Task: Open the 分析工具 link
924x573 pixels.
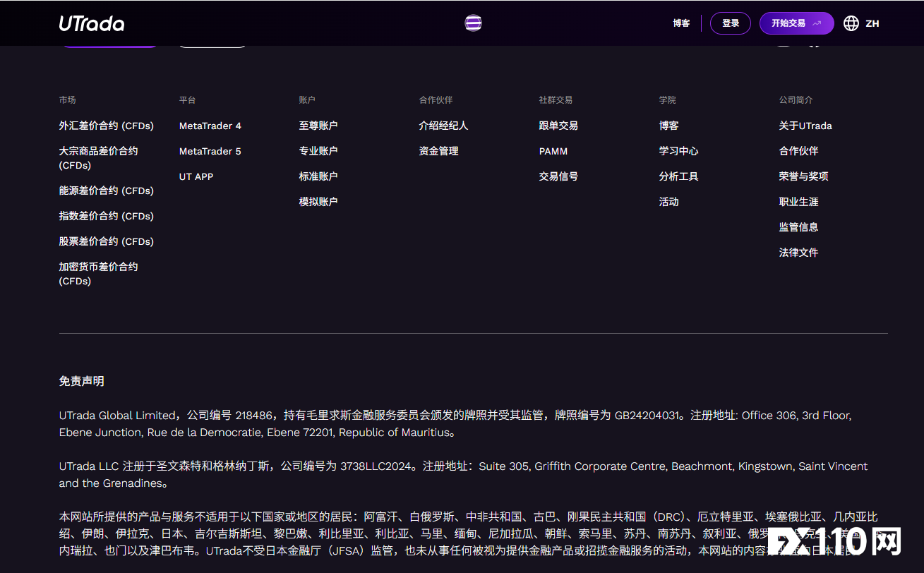Action: pyautogui.click(x=679, y=176)
